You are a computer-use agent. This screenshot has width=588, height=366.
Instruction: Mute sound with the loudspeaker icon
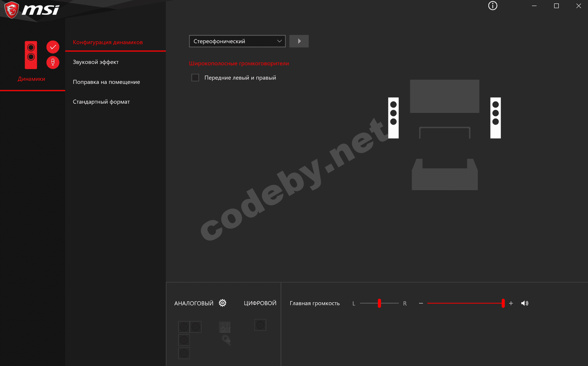point(525,303)
